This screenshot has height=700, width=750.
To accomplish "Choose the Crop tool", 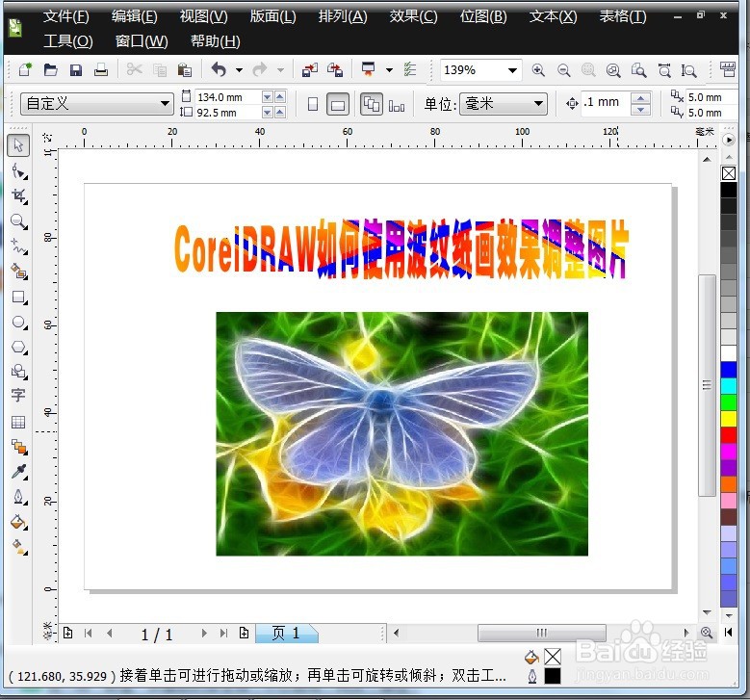I will pos(18,195).
